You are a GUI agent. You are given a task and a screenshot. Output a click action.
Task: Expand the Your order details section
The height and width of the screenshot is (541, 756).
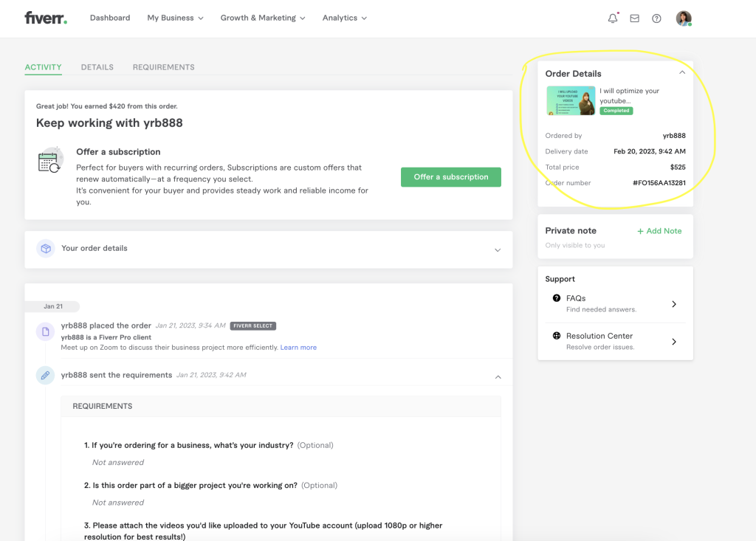tap(498, 249)
